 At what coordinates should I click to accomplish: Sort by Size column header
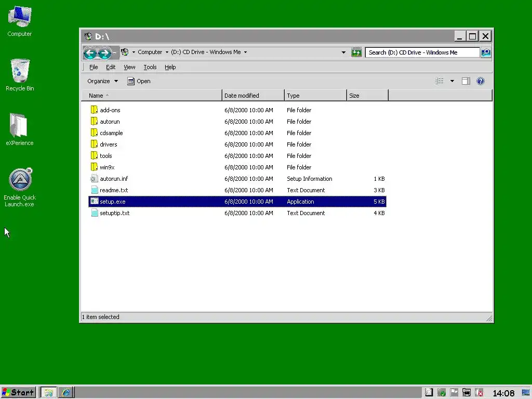pyautogui.click(x=367, y=96)
